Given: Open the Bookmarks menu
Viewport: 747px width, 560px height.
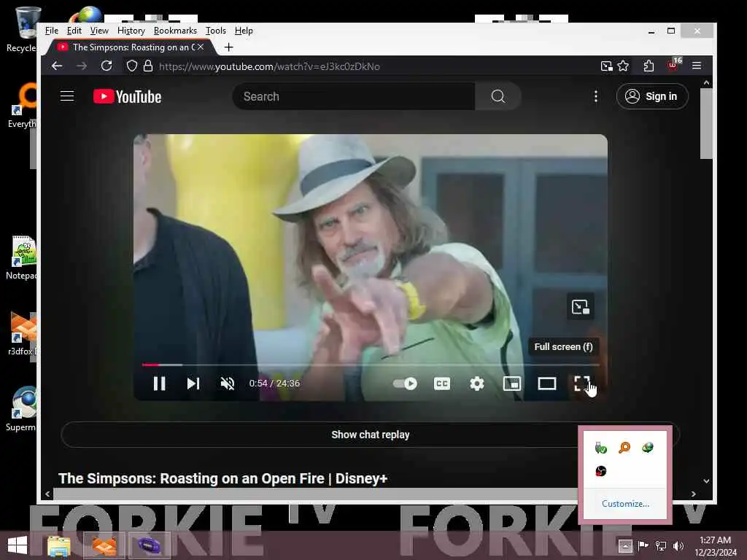Looking at the screenshot, I should tap(175, 31).
